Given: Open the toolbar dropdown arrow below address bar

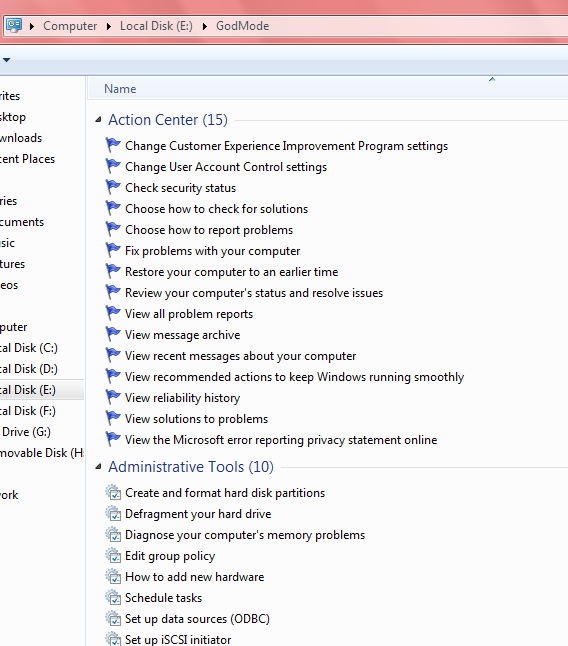Looking at the screenshot, I should pos(6,60).
